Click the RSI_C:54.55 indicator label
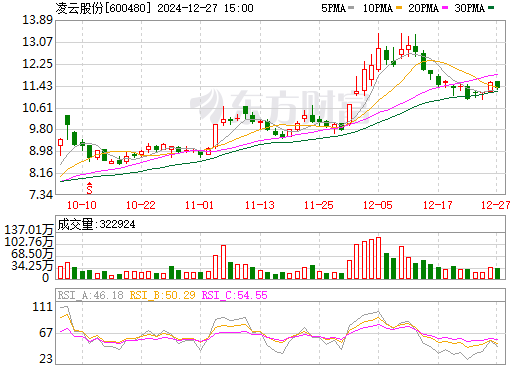This screenshot has width=520, height=365. pyautogui.click(x=235, y=295)
